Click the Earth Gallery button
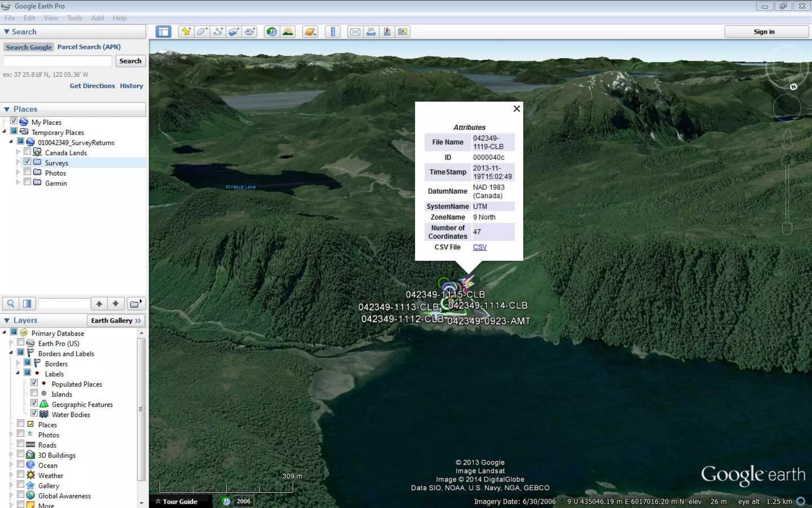The image size is (812, 508). (115, 320)
